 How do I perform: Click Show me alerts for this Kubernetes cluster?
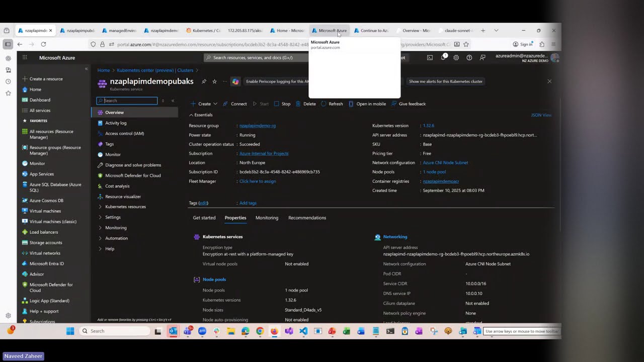(445, 81)
